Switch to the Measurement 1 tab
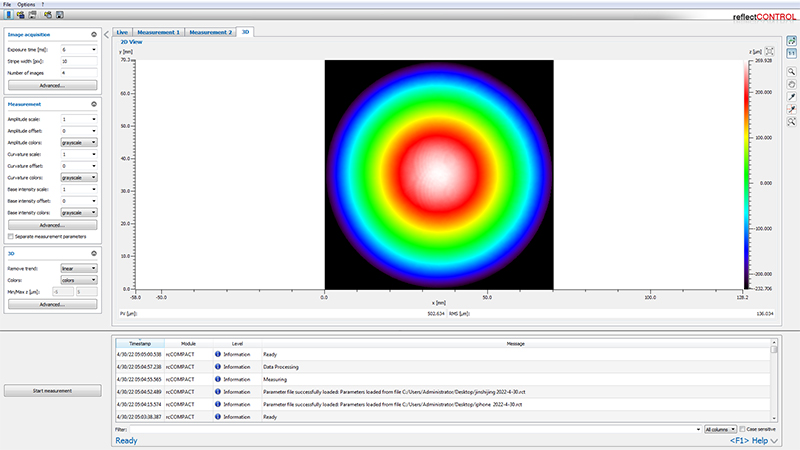 tap(158, 32)
